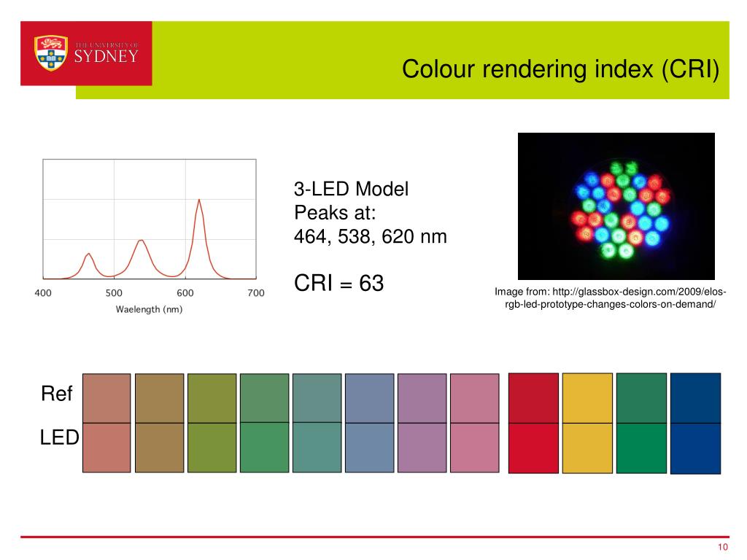Click the LED row label
Screen dimensions: 747x560
(60, 437)
